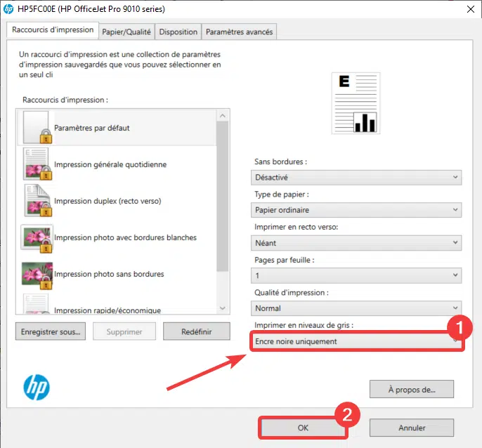Confirm settings with the OK button

coord(303,428)
